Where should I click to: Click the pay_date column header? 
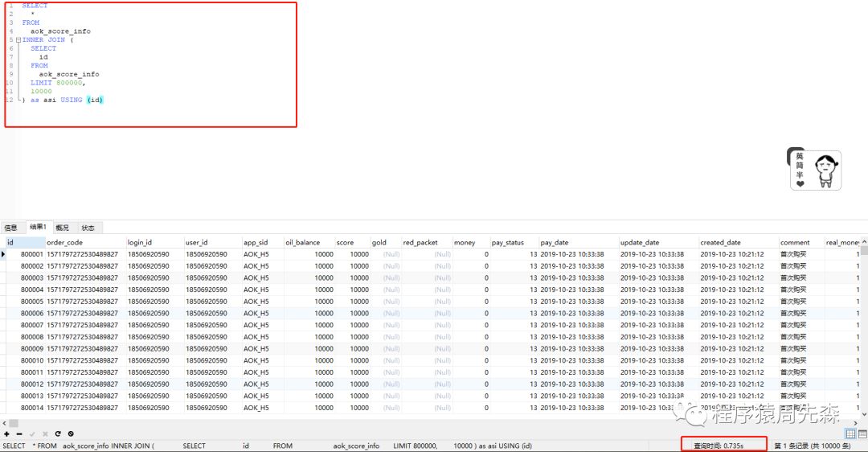click(579, 242)
